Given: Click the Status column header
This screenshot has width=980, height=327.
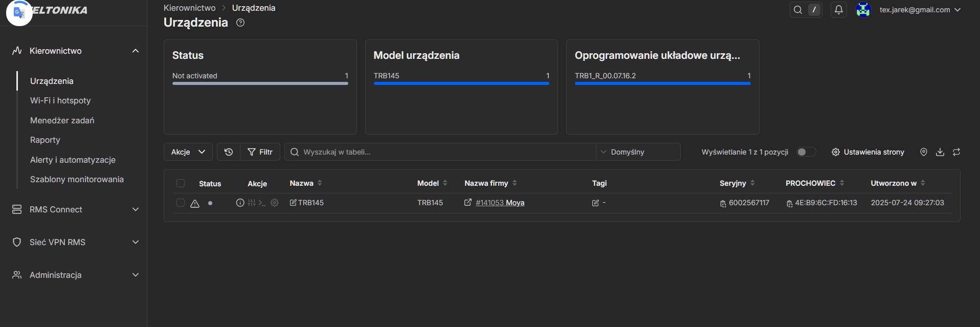Looking at the screenshot, I should [210, 183].
